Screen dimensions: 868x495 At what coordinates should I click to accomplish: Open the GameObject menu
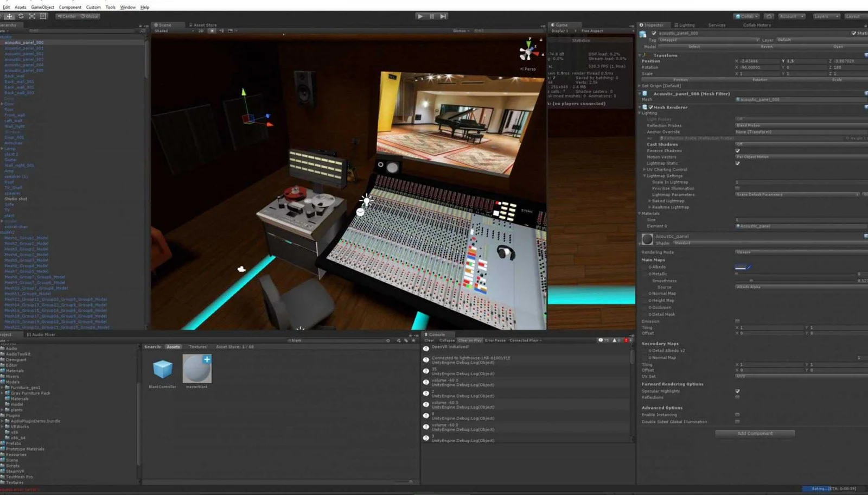click(x=42, y=7)
